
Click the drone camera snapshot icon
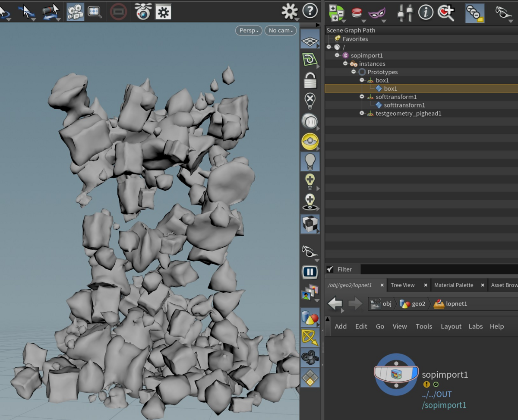point(142,12)
